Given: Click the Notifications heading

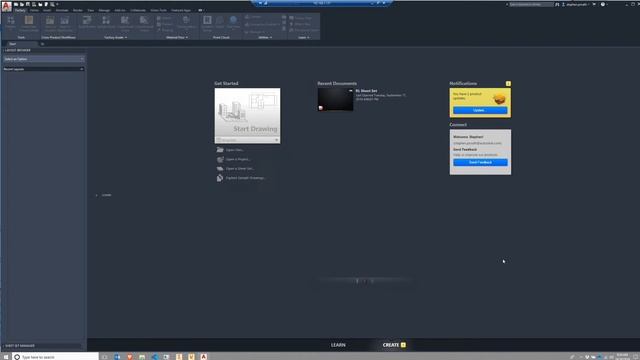Looking at the screenshot, I should (463, 83).
